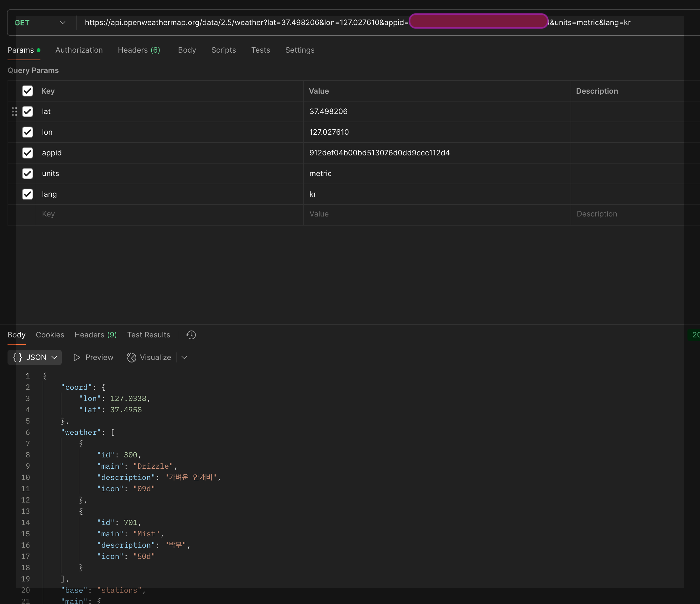The width and height of the screenshot is (700, 604).
Task: Uncheck the lat parameter checkbox
Action: click(27, 112)
